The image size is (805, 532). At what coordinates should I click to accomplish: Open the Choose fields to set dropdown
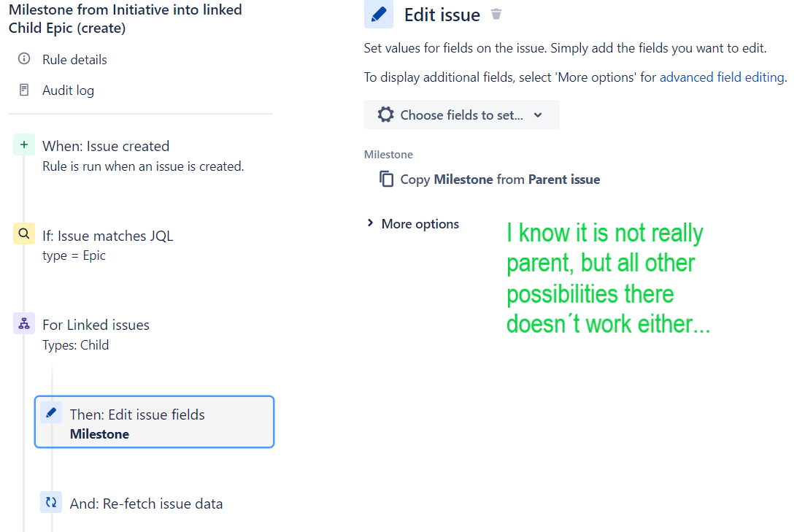[x=461, y=115]
